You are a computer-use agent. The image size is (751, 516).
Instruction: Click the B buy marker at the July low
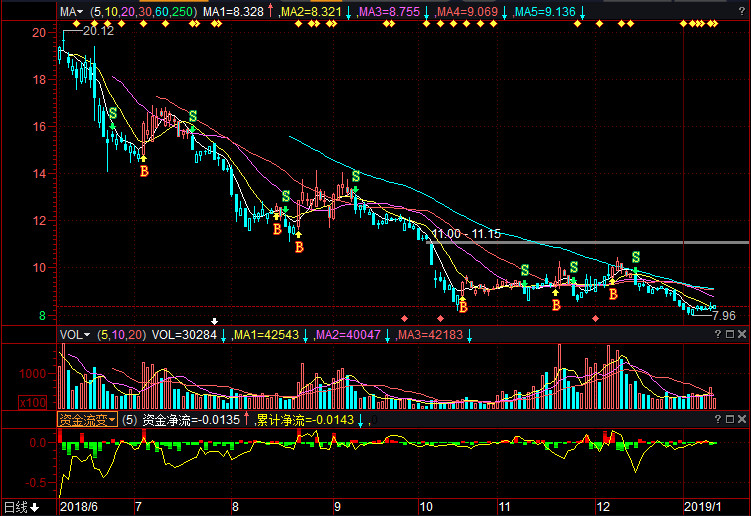(x=144, y=172)
